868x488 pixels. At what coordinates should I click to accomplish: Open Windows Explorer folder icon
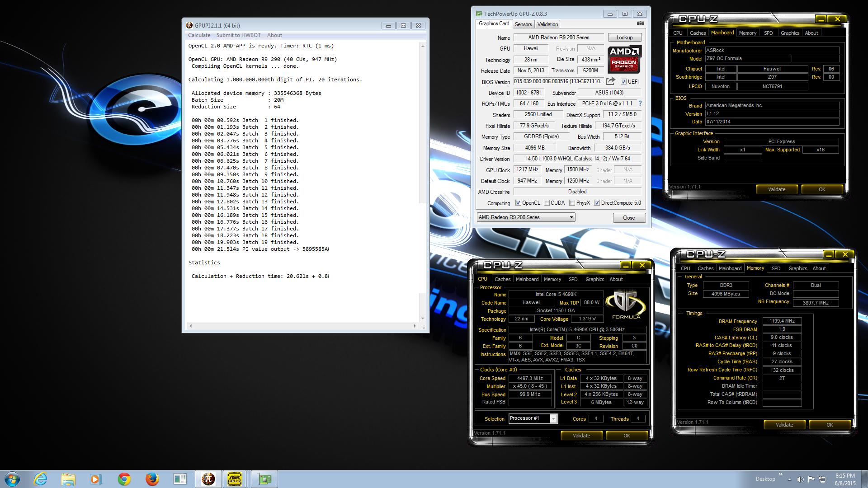[68, 479]
